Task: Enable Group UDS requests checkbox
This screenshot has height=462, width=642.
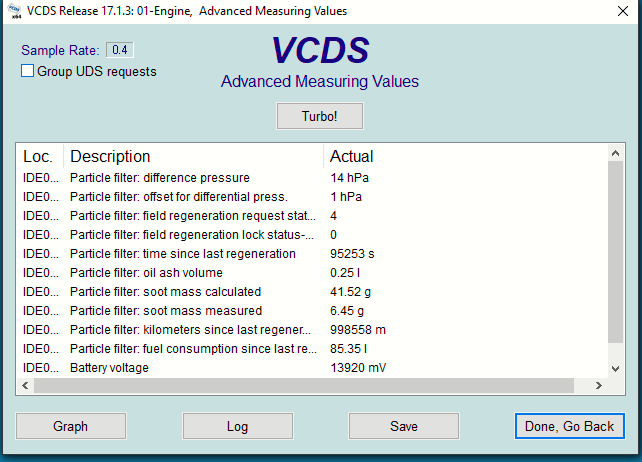Action: click(27, 71)
